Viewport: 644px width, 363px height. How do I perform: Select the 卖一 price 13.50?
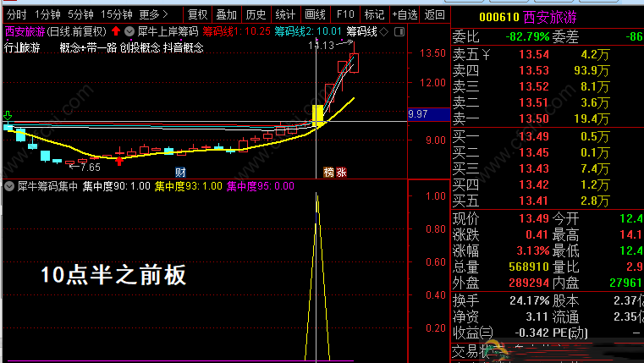533,118
